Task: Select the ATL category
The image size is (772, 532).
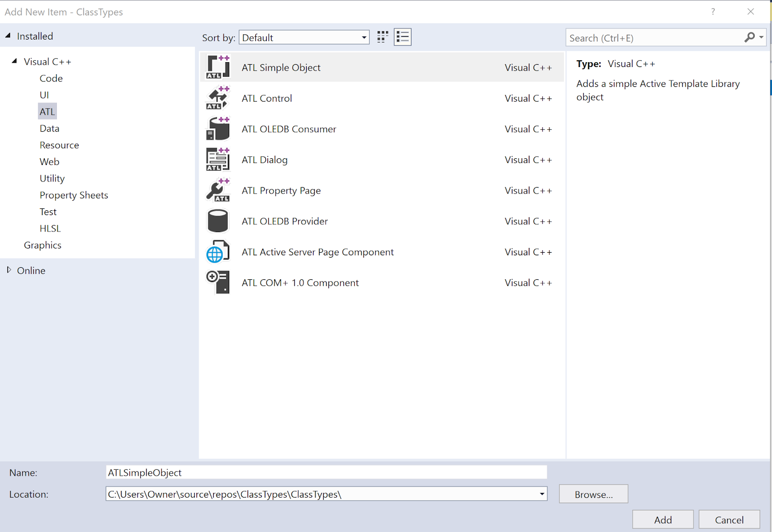Action: (x=47, y=111)
